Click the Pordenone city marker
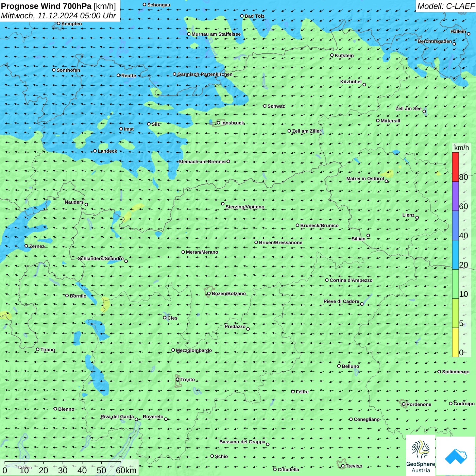 point(404,404)
